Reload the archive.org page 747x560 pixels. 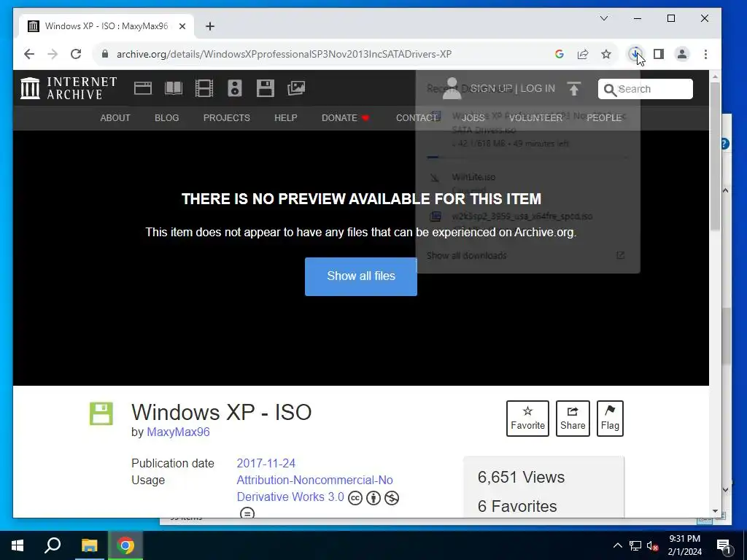point(76,54)
